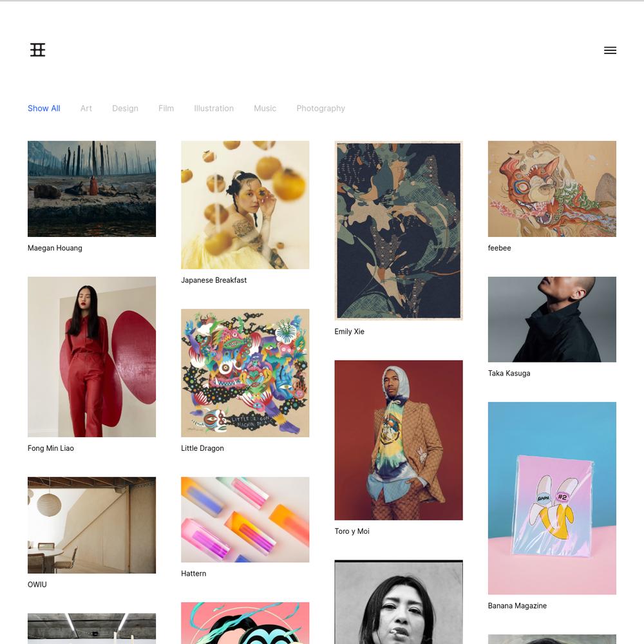Show only Music projects
Screen dimensions: 644x644
[x=265, y=108]
